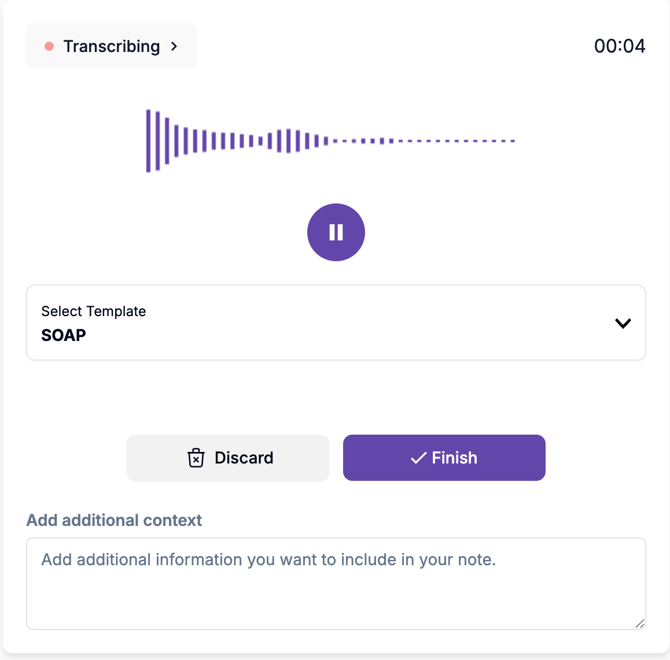
Task: Click the red recording indicator dot
Action: coord(49,47)
